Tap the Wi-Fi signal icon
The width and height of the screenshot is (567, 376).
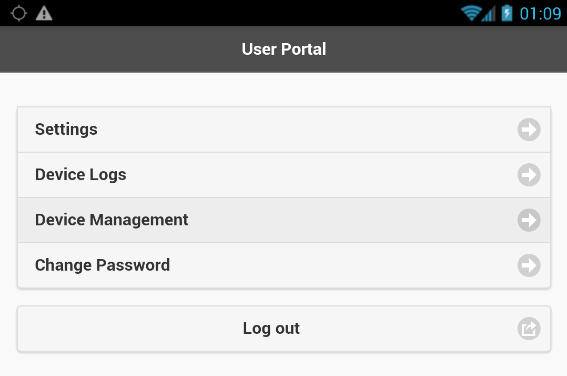point(472,13)
